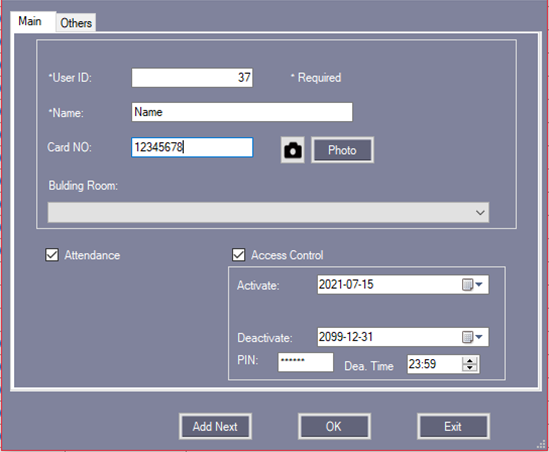Increase Dea. Time with the up arrow
Viewport: 549px width, 452px height.
(x=470, y=361)
